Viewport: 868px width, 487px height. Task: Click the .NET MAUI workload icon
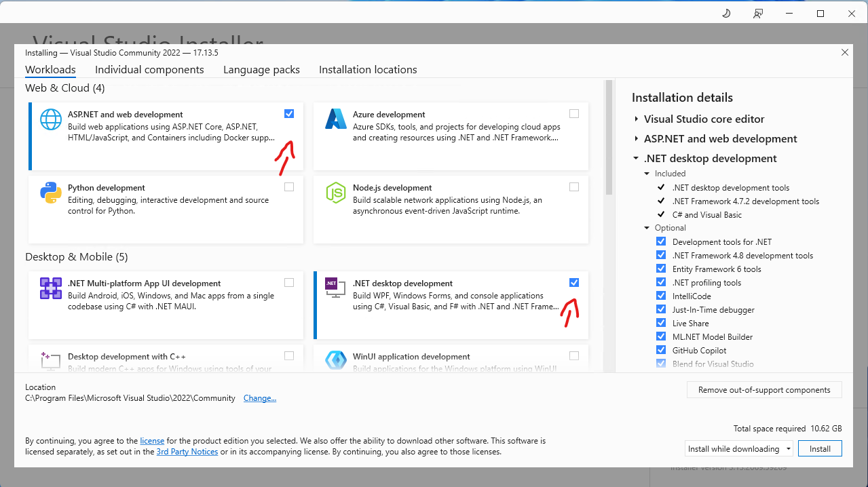pyautogui.click(x=51, y=288)
